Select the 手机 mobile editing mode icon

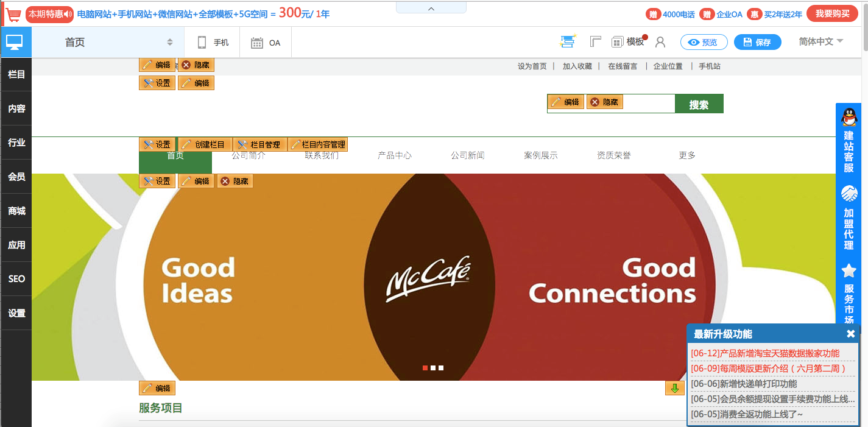click(x=201, y=41)
